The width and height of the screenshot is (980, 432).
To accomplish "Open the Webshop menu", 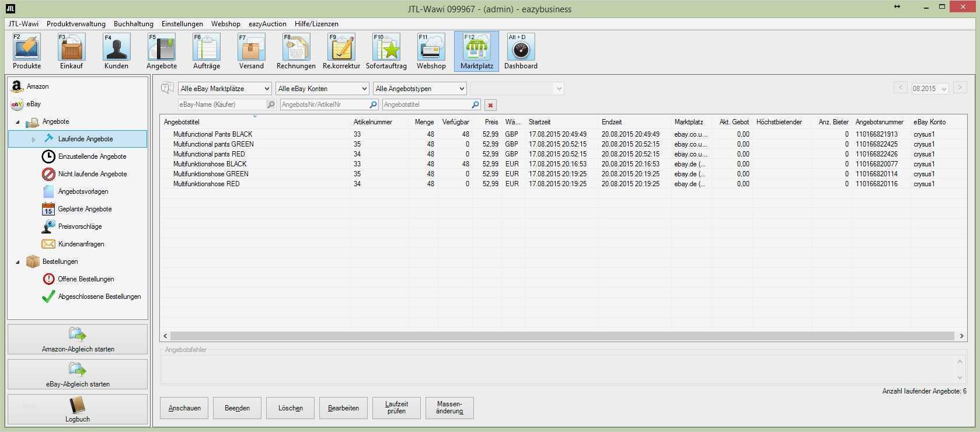I will tap(226, 24).
